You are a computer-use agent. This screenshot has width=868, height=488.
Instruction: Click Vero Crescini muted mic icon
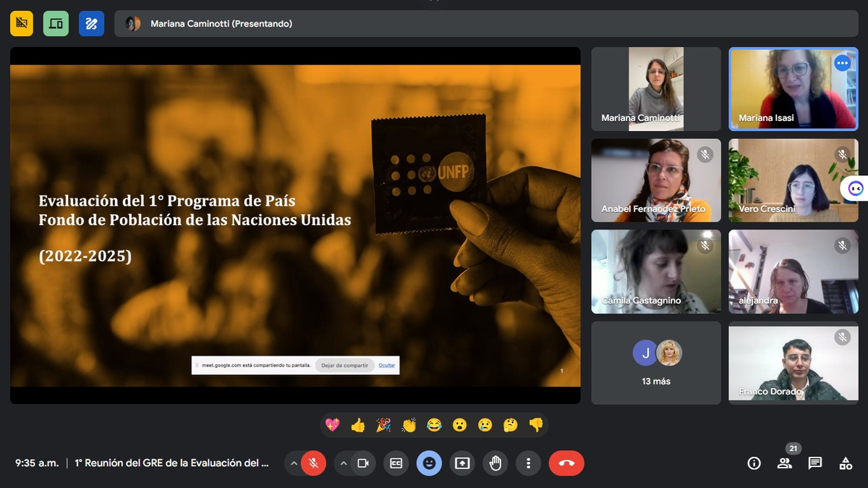click(842, 154)
